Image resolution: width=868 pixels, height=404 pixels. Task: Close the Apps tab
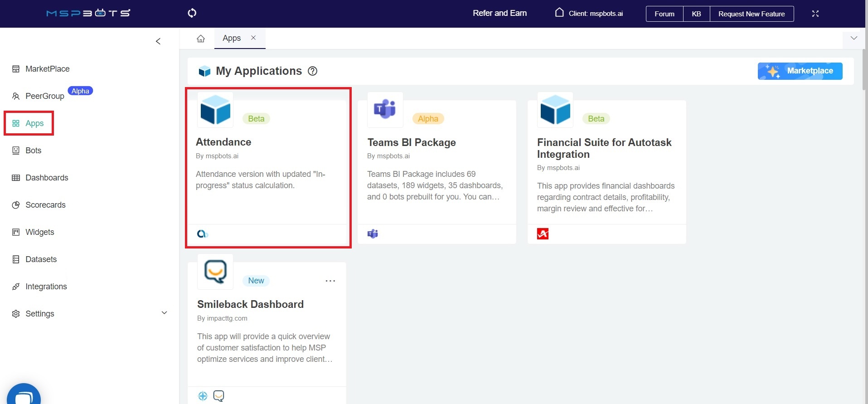253,38
